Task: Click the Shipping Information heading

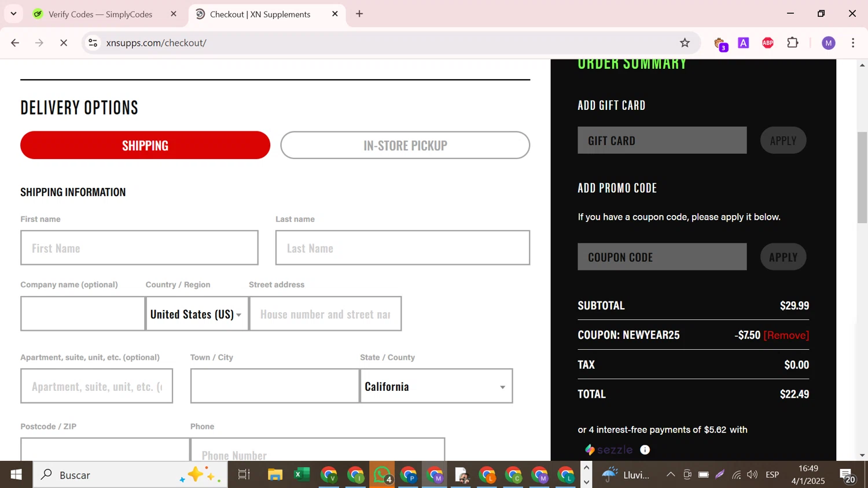Action: [x=73, y=192]
